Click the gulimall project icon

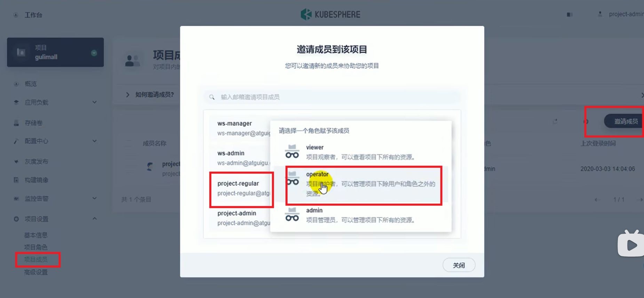click(x=21, y=52)
